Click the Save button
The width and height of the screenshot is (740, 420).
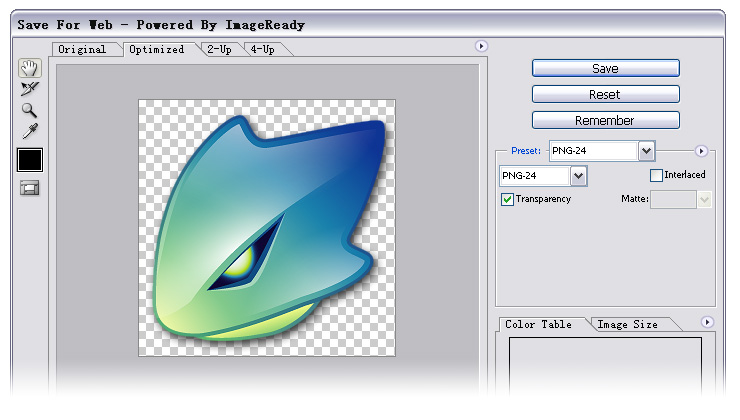pos(605,68)
